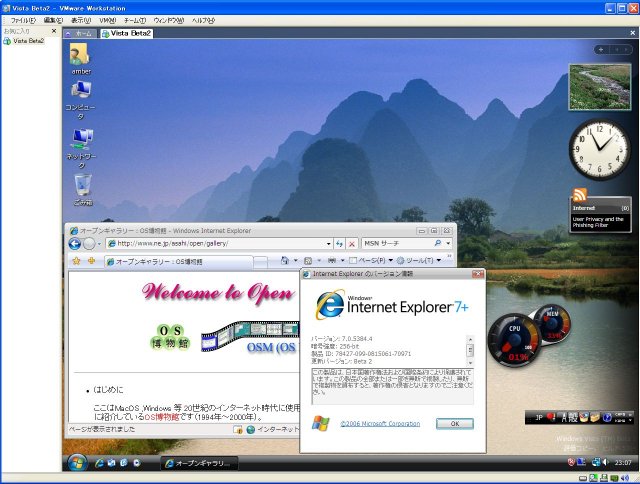Open the 編集 menu in VMware
This screenshot has height=484, width=640.
[53, 20]
